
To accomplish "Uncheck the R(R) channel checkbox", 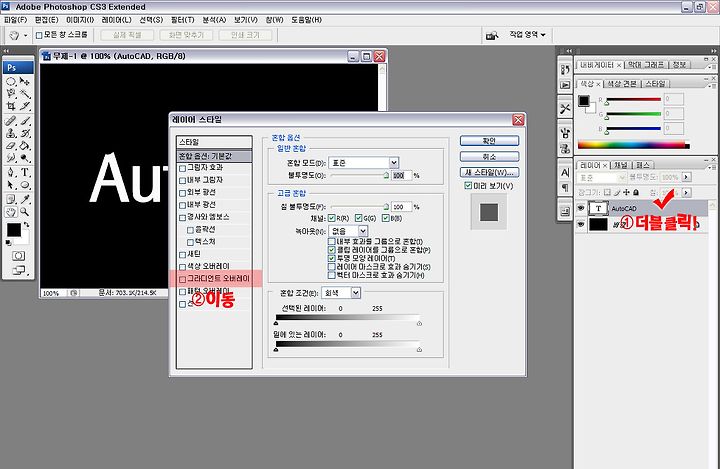I will coord(332,218).
